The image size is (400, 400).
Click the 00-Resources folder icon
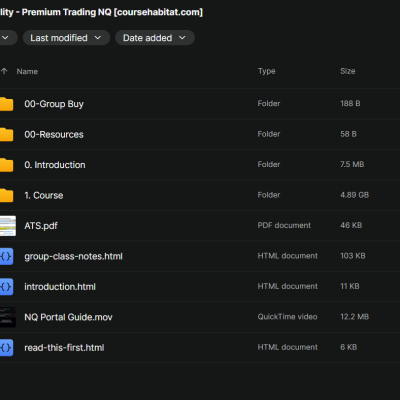click(6, 134)
